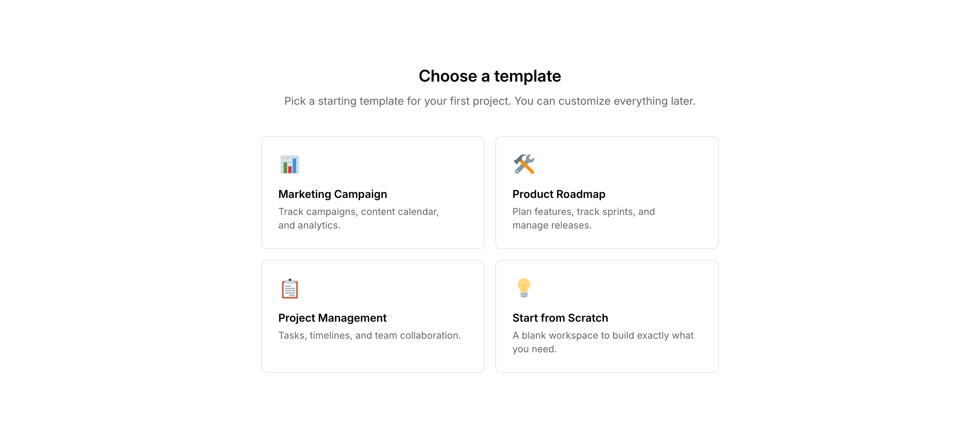This screenshot has width=980, height=438.
Task: Click "and analytics." line in Marketing card
Action: tap(309, 225)
